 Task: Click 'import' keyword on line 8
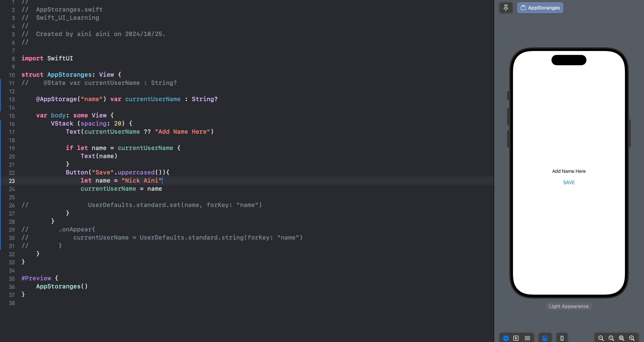(x=32, y=58)
